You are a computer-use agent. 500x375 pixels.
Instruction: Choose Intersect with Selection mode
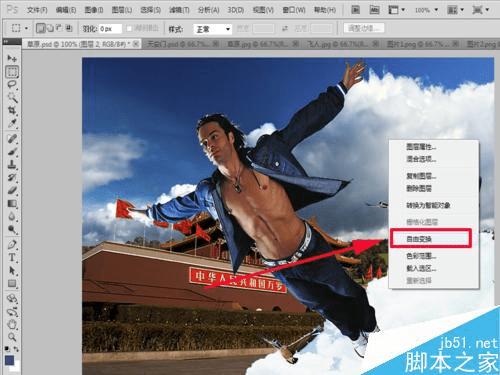(68, 28)
